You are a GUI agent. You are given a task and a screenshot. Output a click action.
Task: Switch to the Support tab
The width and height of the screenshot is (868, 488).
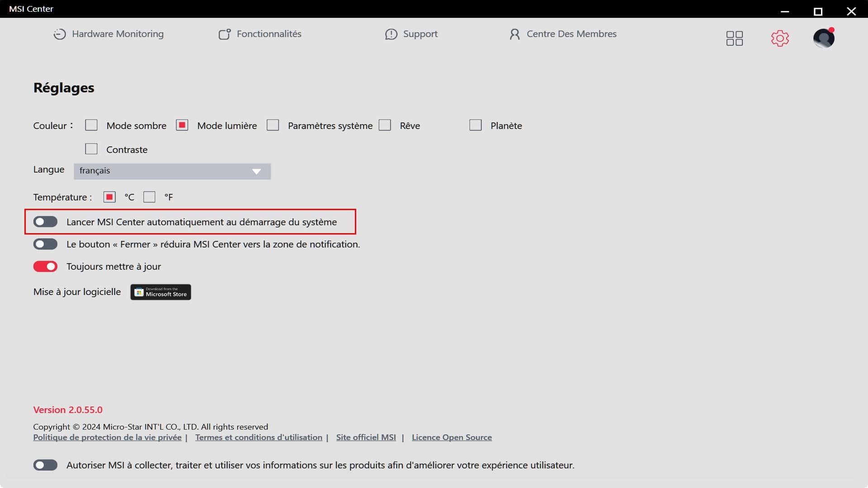[420, 34]
